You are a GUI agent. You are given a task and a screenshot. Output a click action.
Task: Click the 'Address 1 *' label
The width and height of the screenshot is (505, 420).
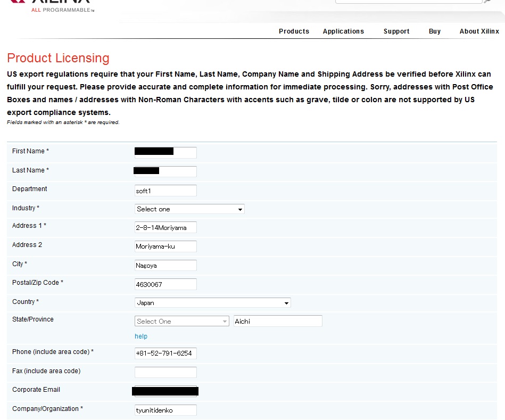point(29,226)
